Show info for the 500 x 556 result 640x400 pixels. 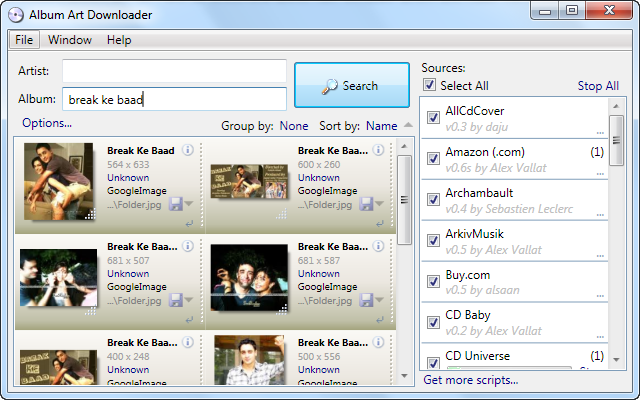pyautogui.click(x=378, y=342)
